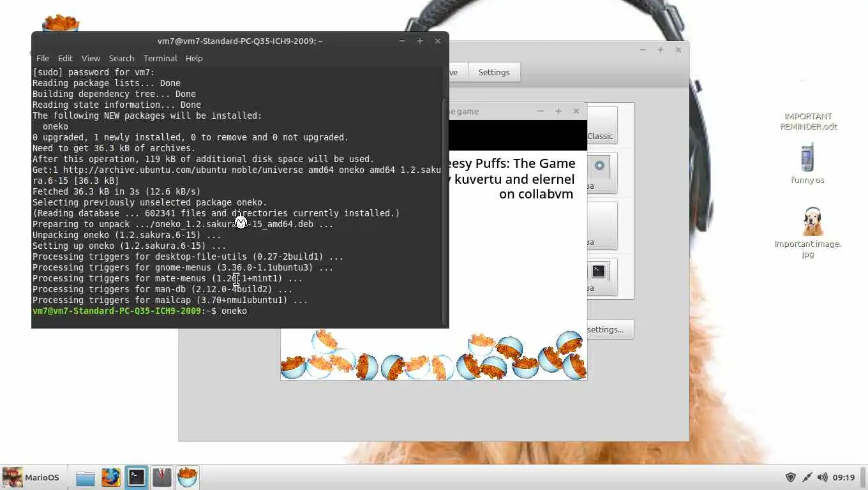
Task: Open the terminal Edit menu
Action: click(65, 58)
